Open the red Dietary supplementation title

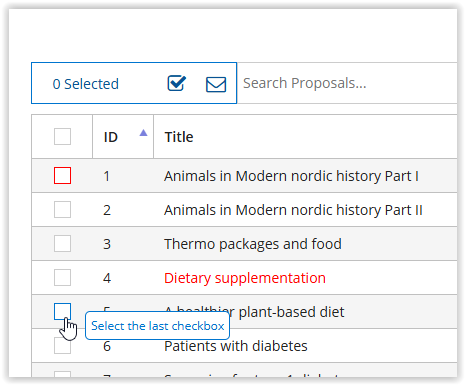(x=245, y=278)
